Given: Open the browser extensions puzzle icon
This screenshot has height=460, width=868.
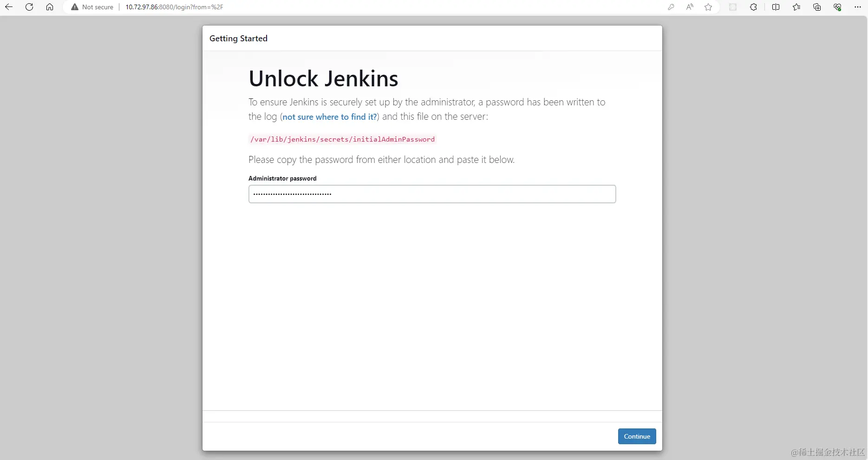Looking at the screenshot, I should (x=753, y=7).
